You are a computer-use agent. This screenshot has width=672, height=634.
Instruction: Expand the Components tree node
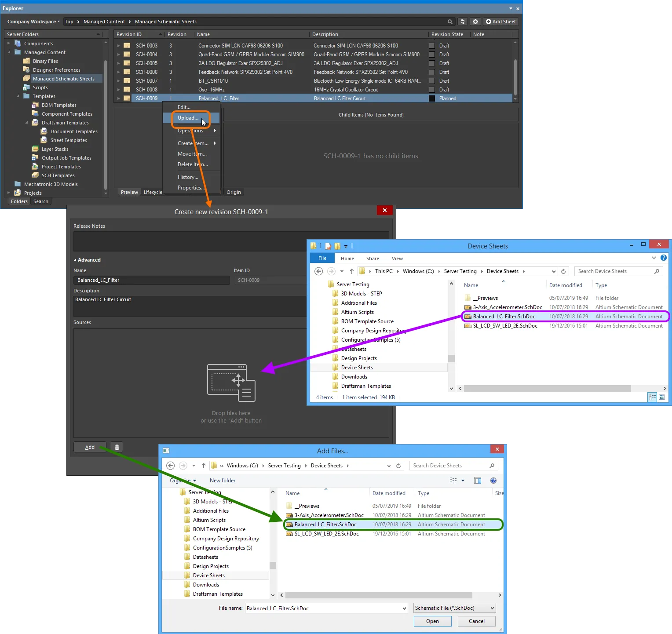9,44
